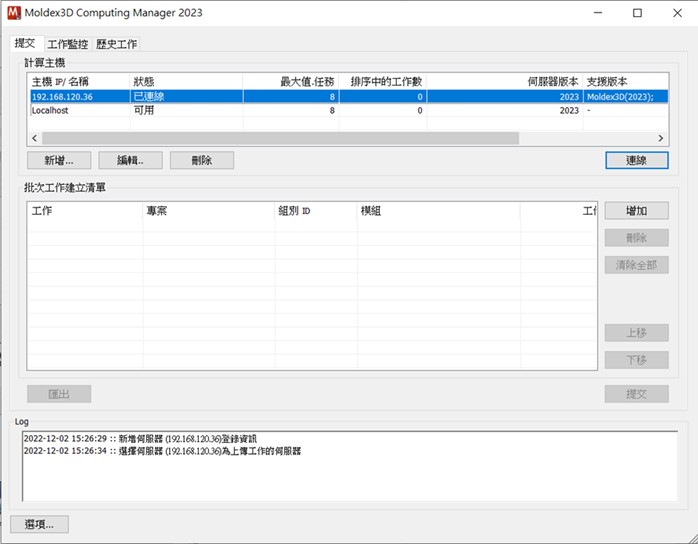Click inside the Log text area
Screen dimensions: 698x544
[350, 466]
